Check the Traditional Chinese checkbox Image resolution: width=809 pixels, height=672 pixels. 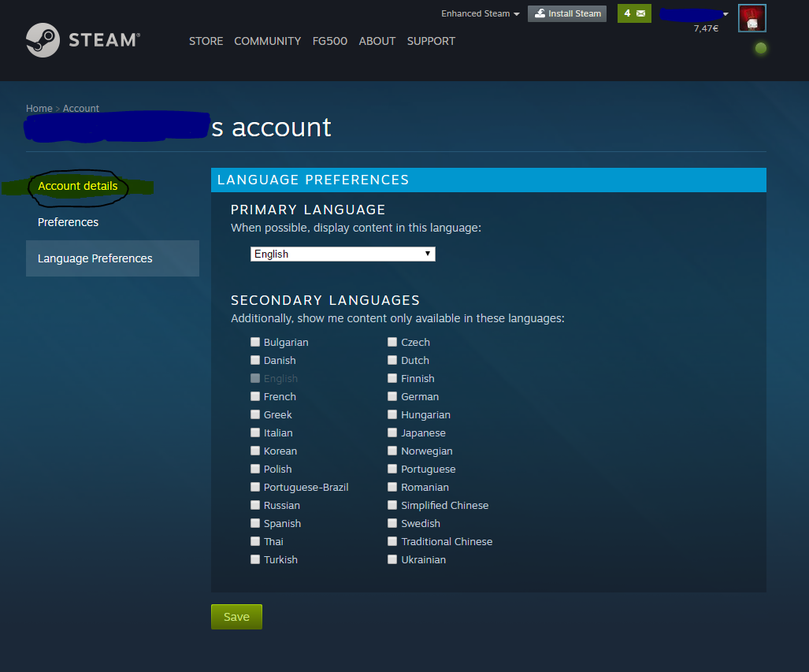pyautogui.click(x=392, y=541)
